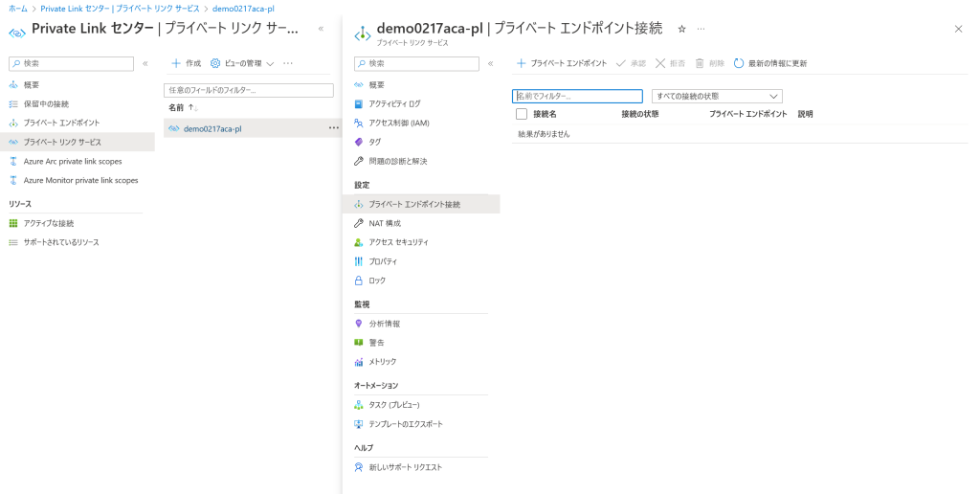Open 分析情報 under 監視
Image resolution: width=980 pixels, height=494 pixels.
384,324
